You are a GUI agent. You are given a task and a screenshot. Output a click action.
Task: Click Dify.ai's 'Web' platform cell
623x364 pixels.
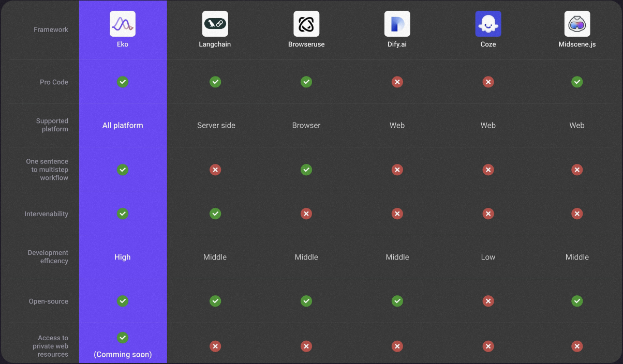point(397,125)
